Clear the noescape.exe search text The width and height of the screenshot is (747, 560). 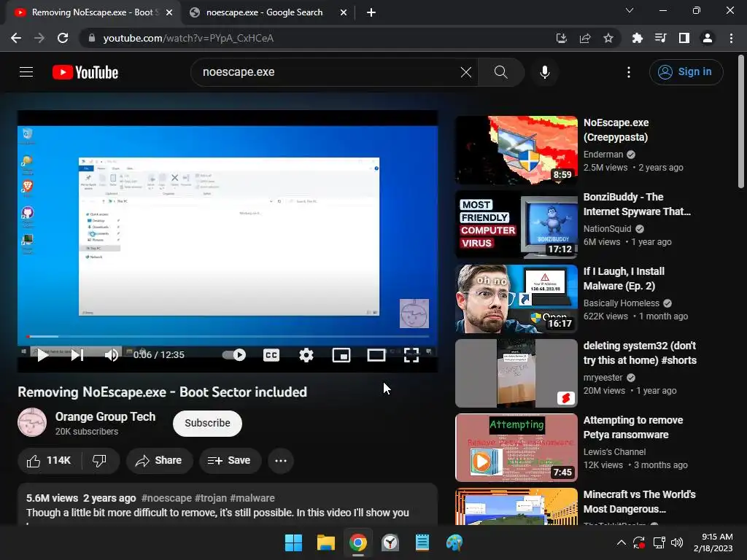466,72
